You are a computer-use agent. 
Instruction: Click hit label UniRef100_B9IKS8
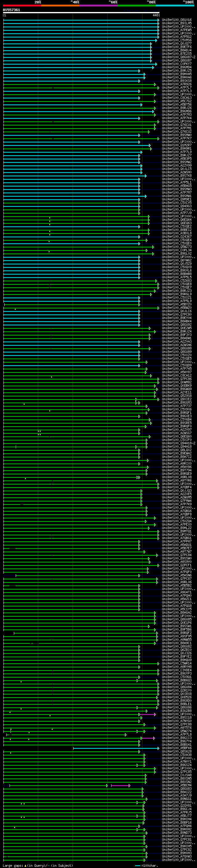(x=177, y=81)
